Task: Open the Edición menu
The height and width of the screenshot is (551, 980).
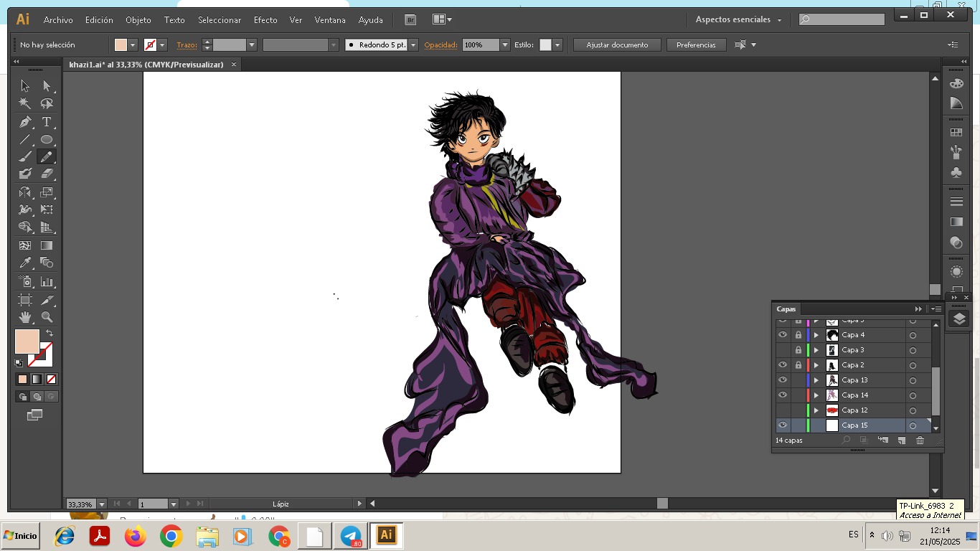Action: coord(99,20)
